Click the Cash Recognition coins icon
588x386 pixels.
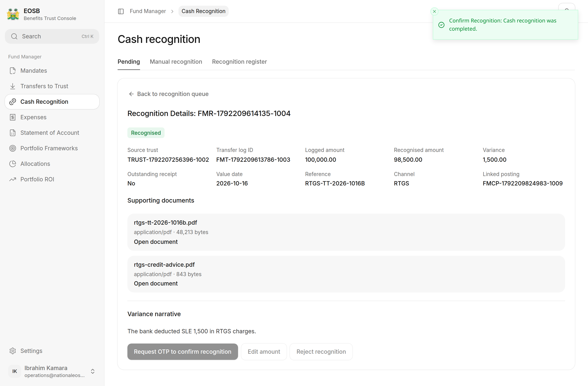coord(13,102)
